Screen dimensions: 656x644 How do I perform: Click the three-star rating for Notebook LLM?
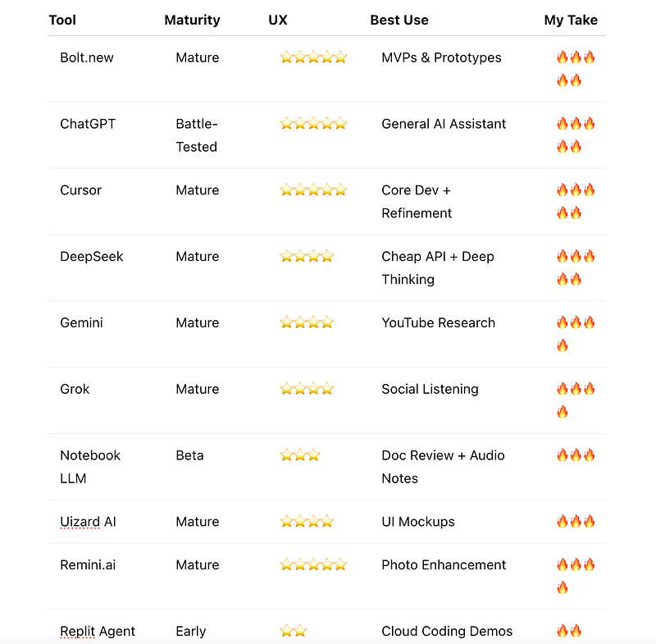pyautogui.click(x=300, y=455)
